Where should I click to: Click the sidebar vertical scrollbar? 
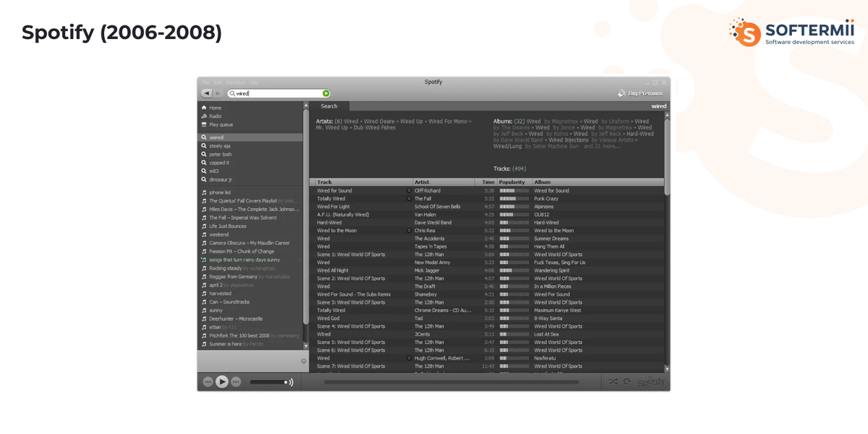pos(306,217)
